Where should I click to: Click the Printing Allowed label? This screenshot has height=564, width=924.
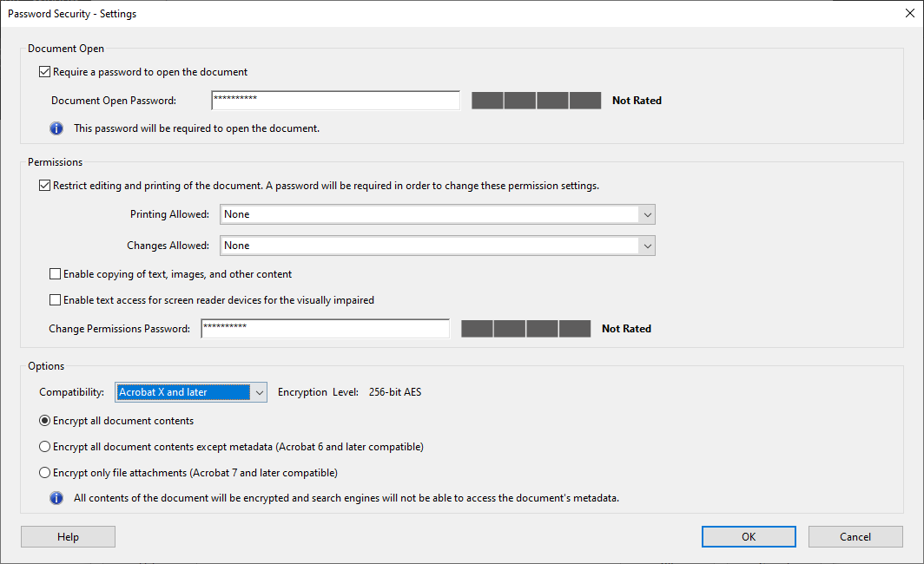coord(169,214)
